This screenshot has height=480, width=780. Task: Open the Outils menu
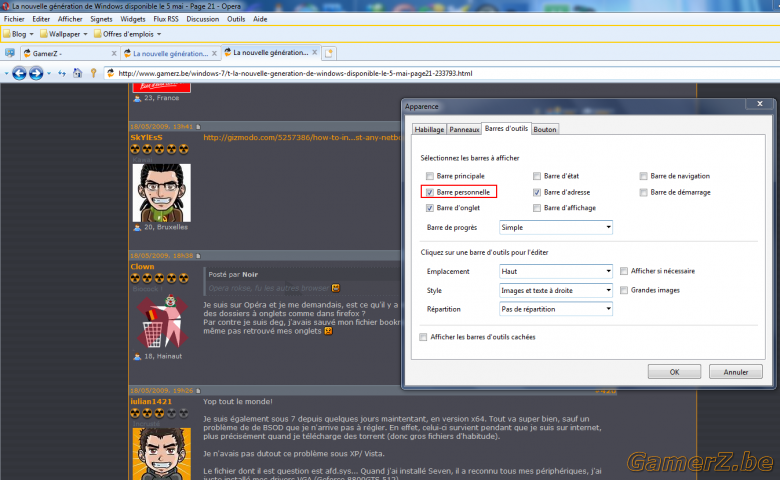pyautogui.click(x=236, y=19)
